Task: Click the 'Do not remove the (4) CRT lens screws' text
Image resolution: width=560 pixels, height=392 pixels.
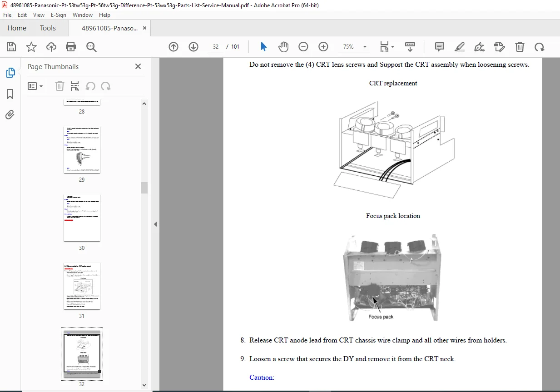Action: coord(389,65)
